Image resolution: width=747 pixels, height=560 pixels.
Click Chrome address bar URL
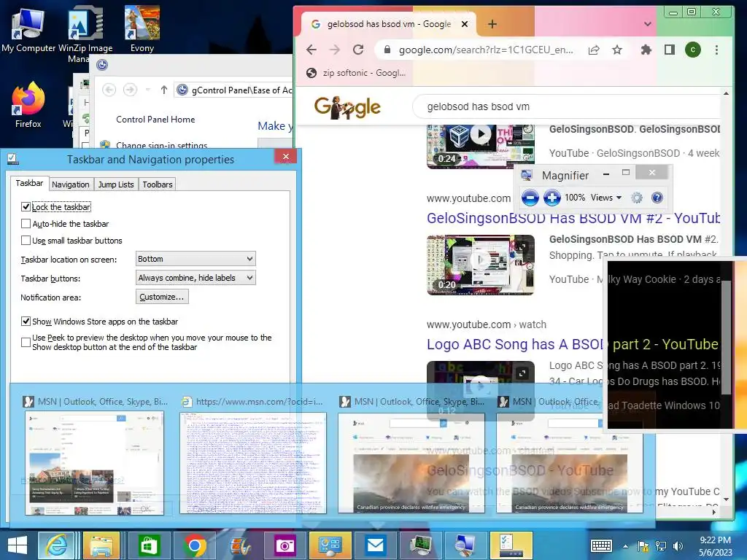[x=486, y=50]
